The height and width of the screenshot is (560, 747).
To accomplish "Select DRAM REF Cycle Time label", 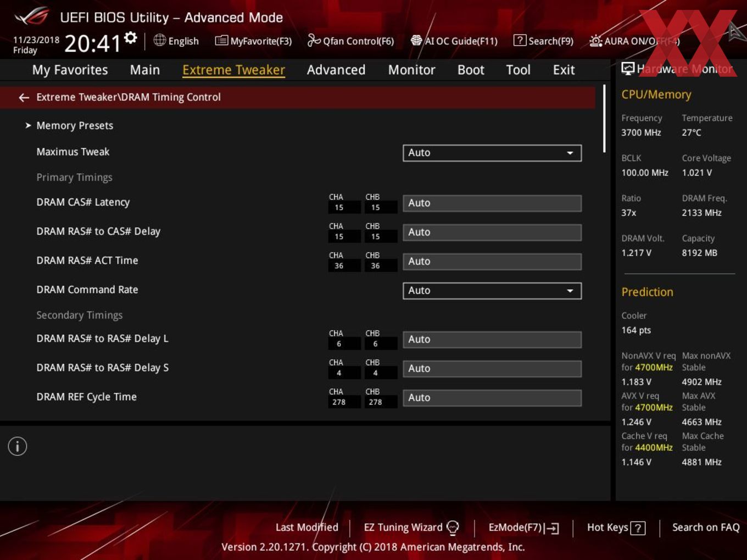I will [x=86, y=397].
